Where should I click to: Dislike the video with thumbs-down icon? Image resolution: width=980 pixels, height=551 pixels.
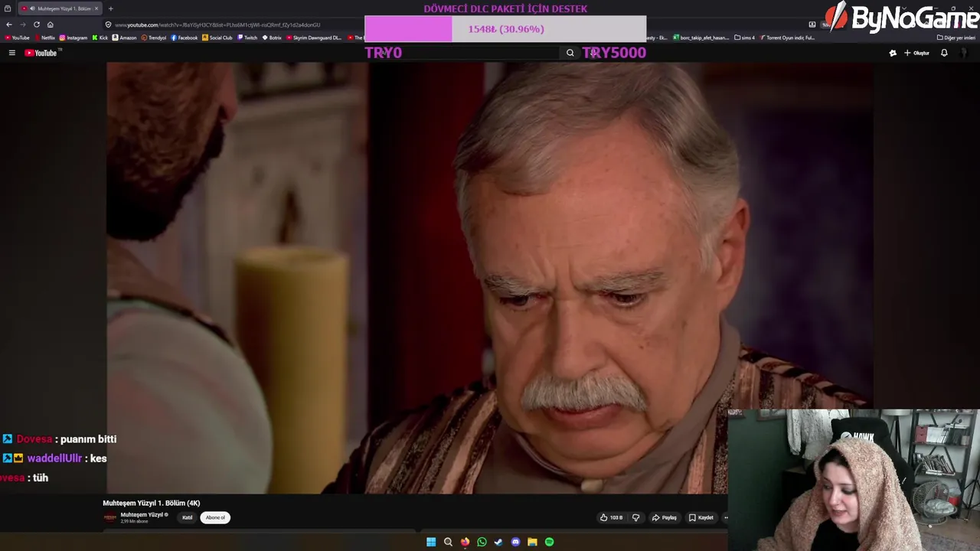[635, 518]
